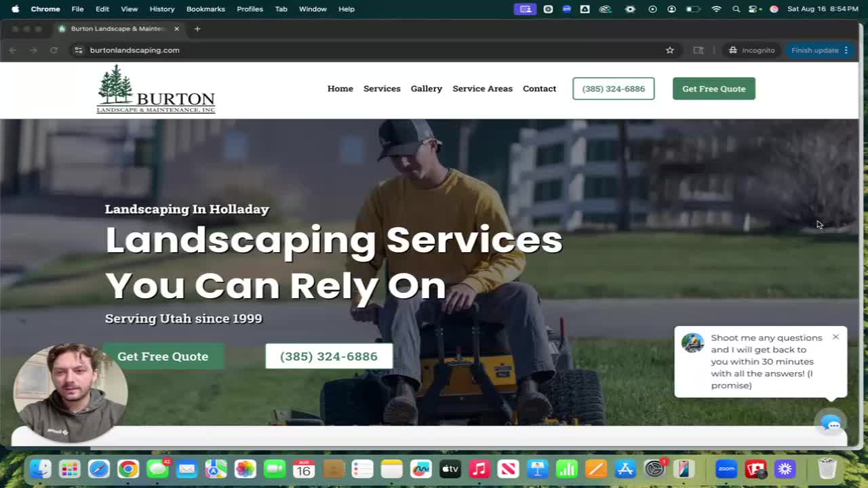Open the Services nav link
The height and width of the screenshot is (488, 868).
tap(382, 89)
